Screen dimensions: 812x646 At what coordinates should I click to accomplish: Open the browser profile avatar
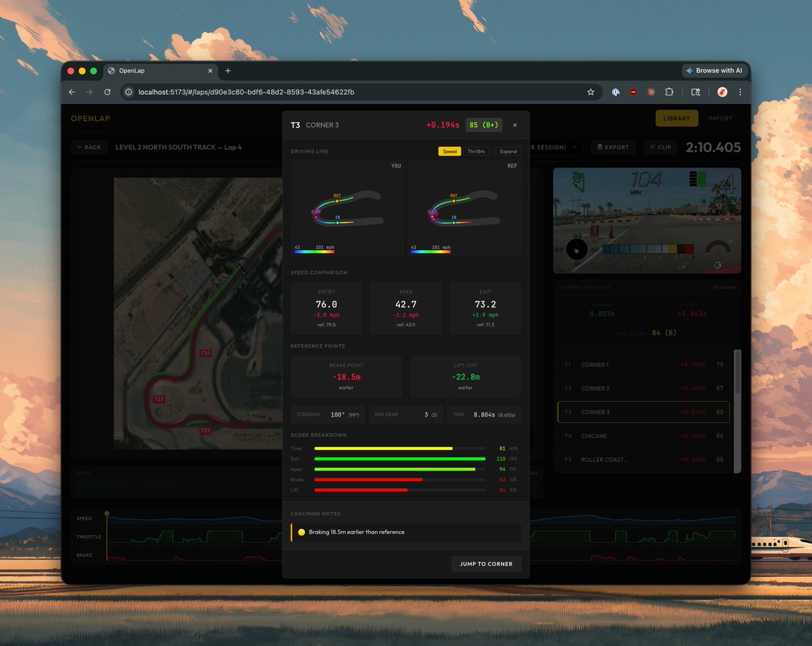click(x=722, y=92)
